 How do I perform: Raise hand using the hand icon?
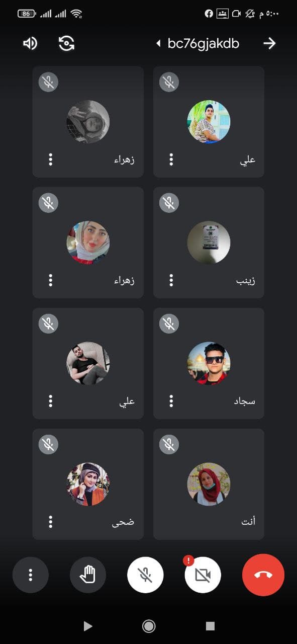click(x=88, y=574)
